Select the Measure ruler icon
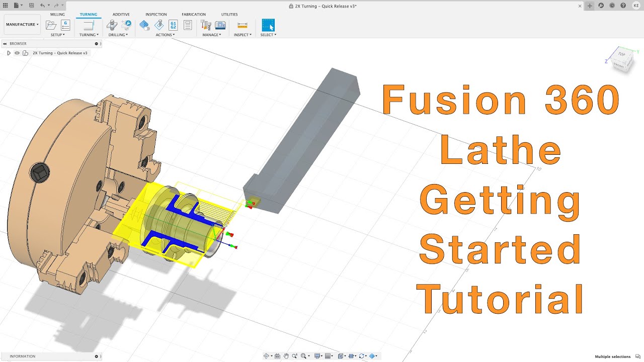 pyautogui.click(x=243, y=25)
